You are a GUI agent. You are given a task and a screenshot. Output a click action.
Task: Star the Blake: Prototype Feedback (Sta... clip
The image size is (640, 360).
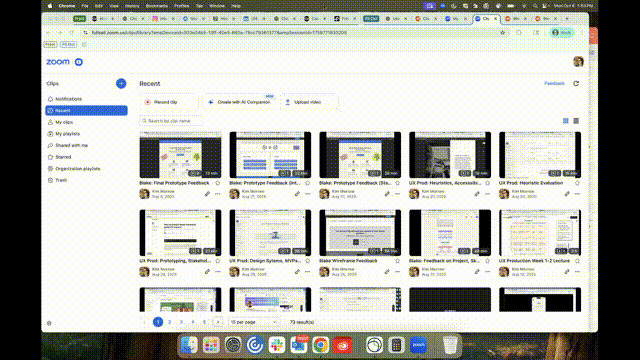pyautogui.click(x=397, y=183)
